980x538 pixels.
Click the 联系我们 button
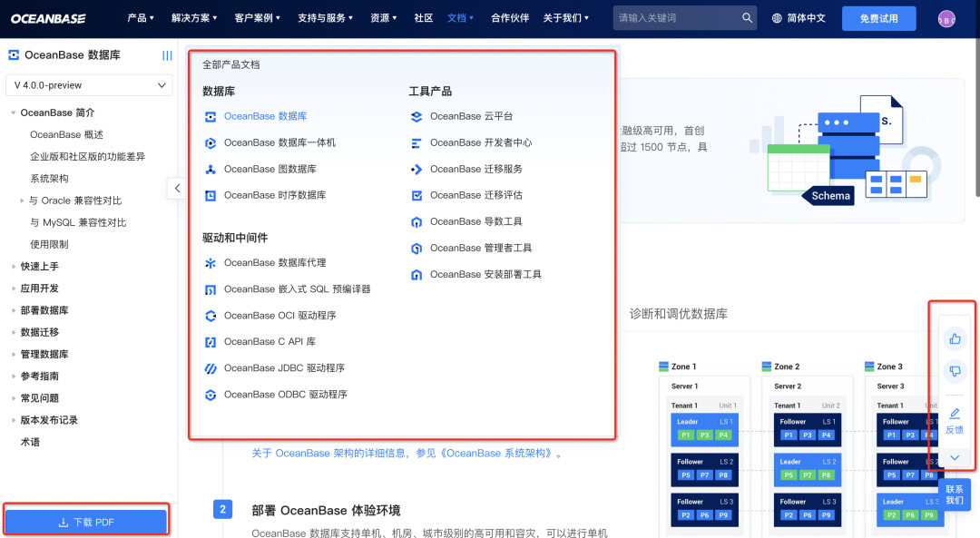(955, 494)
